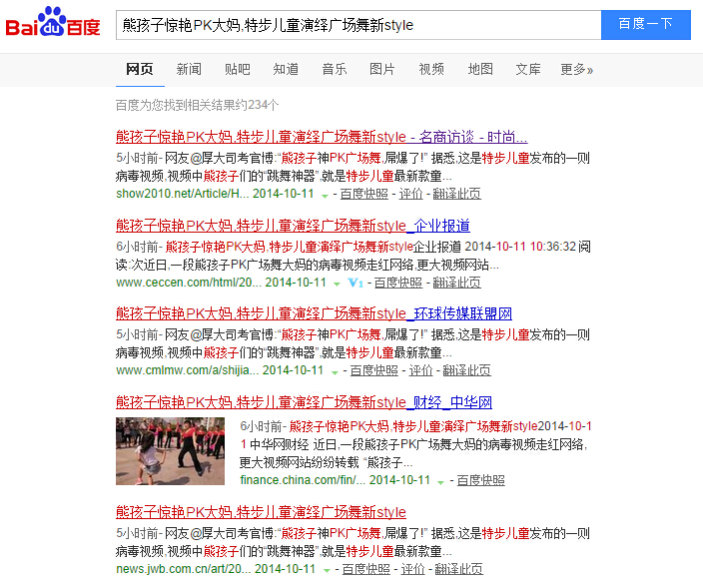Switch to the 新闻 tab

(189, 69)
